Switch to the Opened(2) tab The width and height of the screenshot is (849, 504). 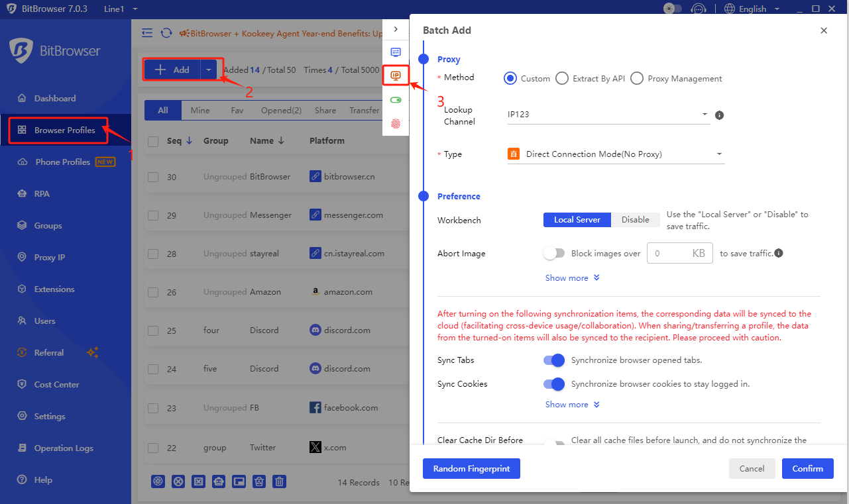point(281,111)
